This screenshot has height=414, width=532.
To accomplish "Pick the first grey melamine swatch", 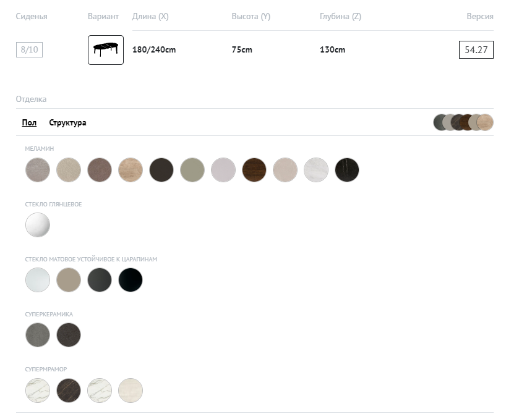I will (38, 169).
